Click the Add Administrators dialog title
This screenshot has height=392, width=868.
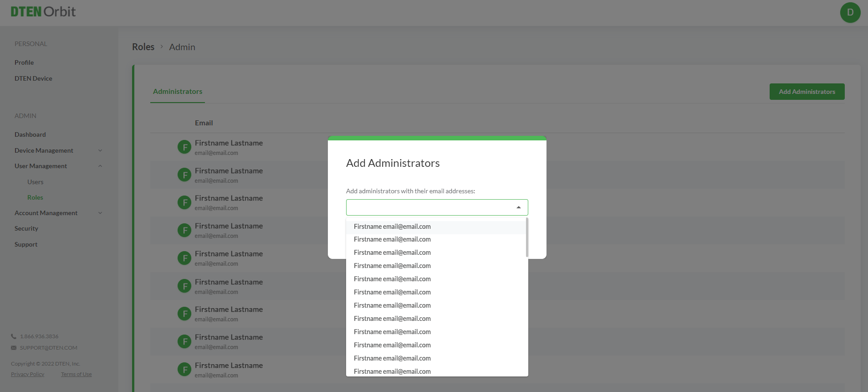pyautogui.click(x=393, y=163)
